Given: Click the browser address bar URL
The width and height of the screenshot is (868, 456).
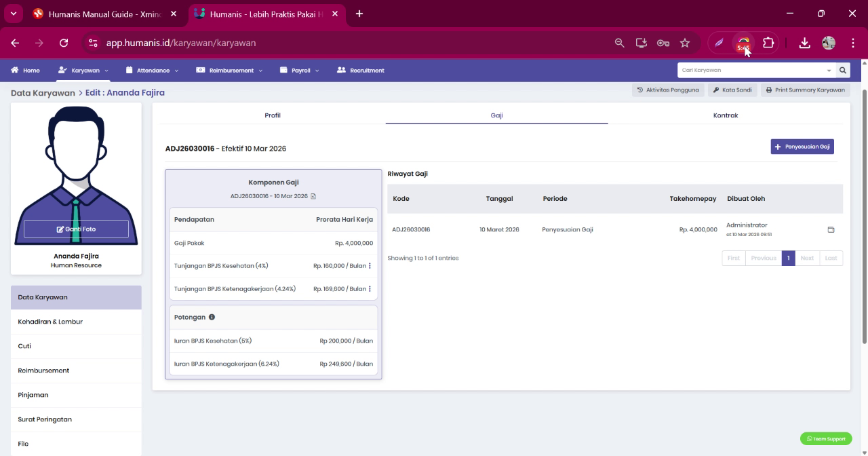Looking at the screenshot, I should pyautogui.click(x=181, y=43).
